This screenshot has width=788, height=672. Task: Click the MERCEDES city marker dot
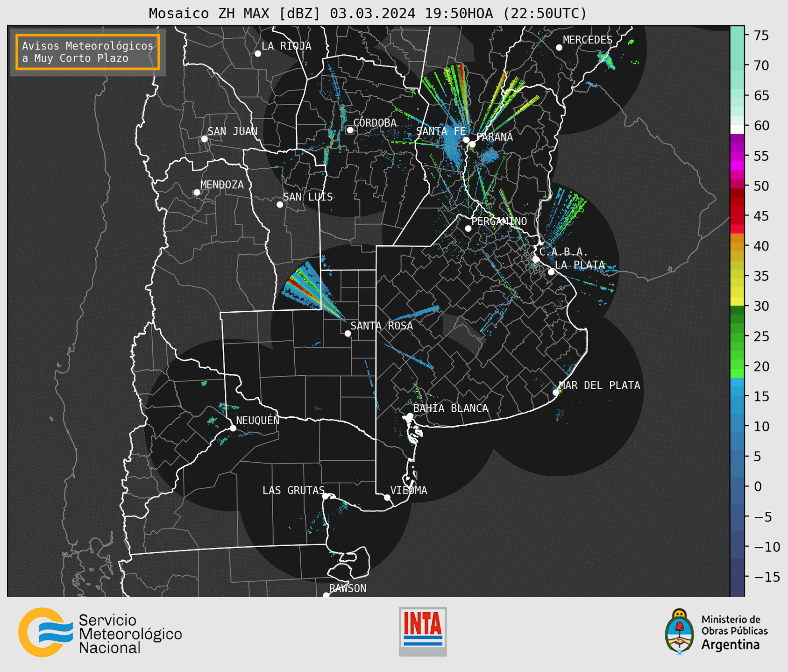559,48
